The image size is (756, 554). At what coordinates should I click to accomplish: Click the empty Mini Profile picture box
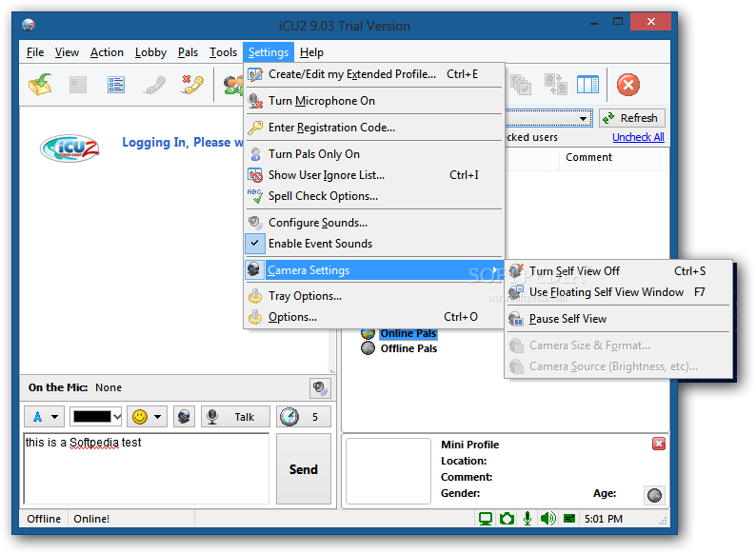point(388,471)
